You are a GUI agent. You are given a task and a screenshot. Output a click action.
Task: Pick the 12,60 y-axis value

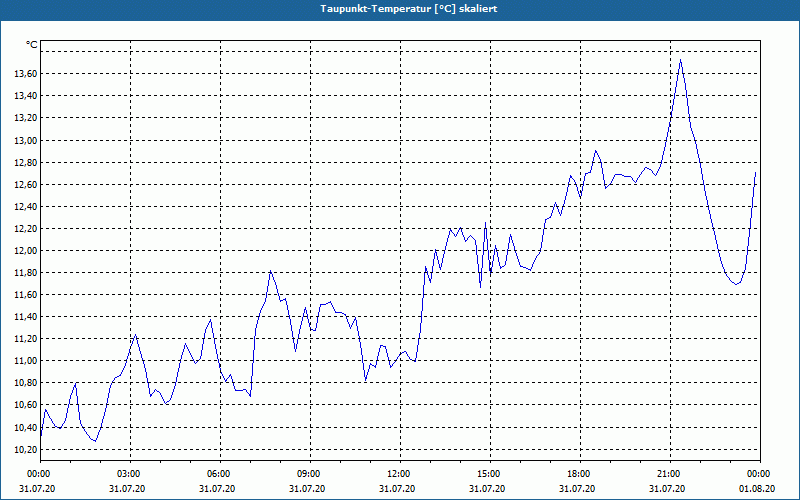click(27, 185)
